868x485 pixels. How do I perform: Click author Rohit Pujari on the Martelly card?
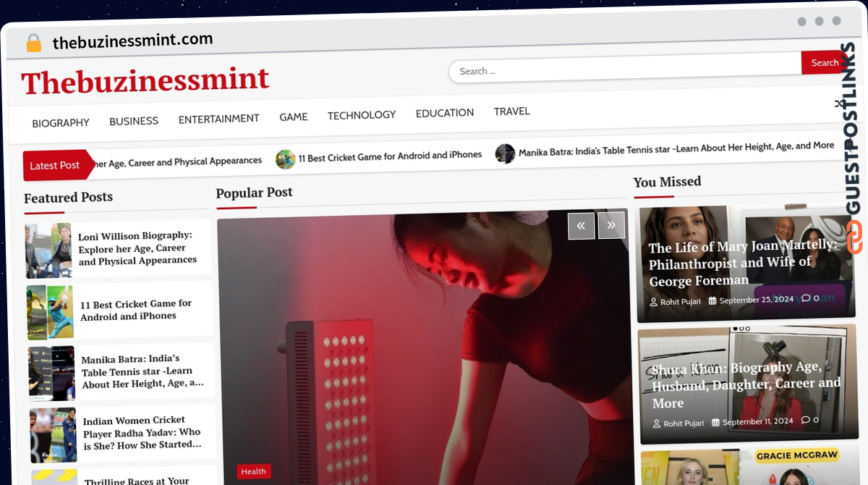(681, 301)
